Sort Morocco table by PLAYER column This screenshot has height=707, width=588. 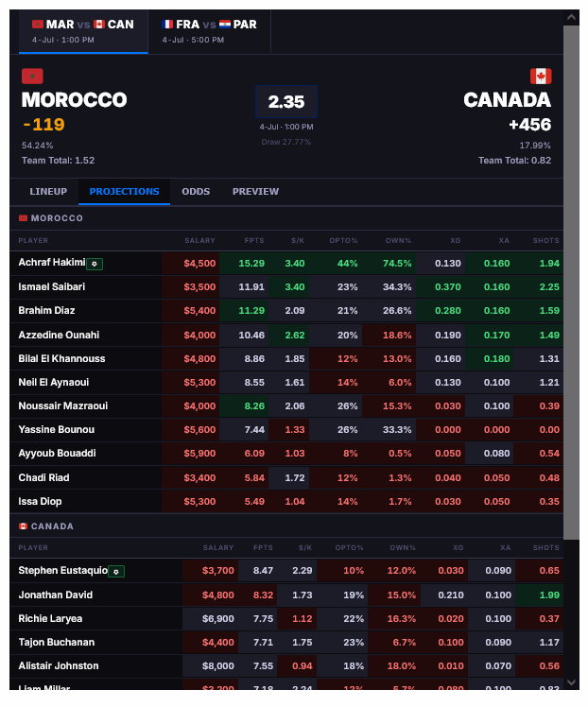click(33, 241)
